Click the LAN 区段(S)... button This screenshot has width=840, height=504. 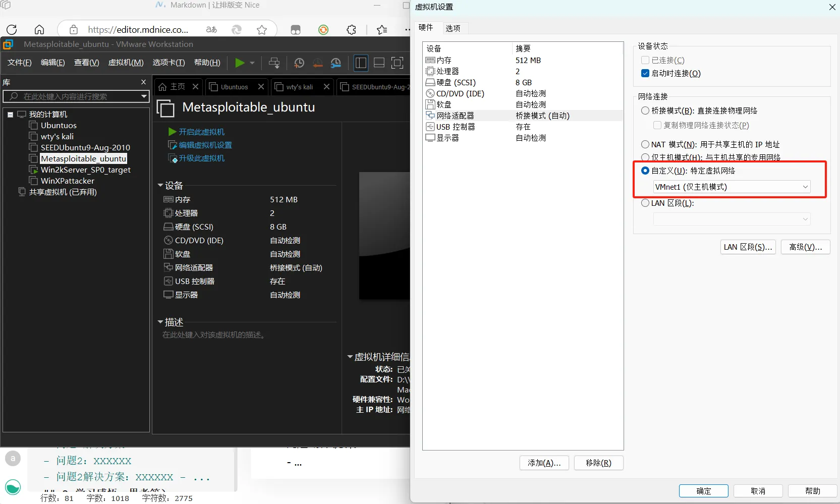(748, 247)
